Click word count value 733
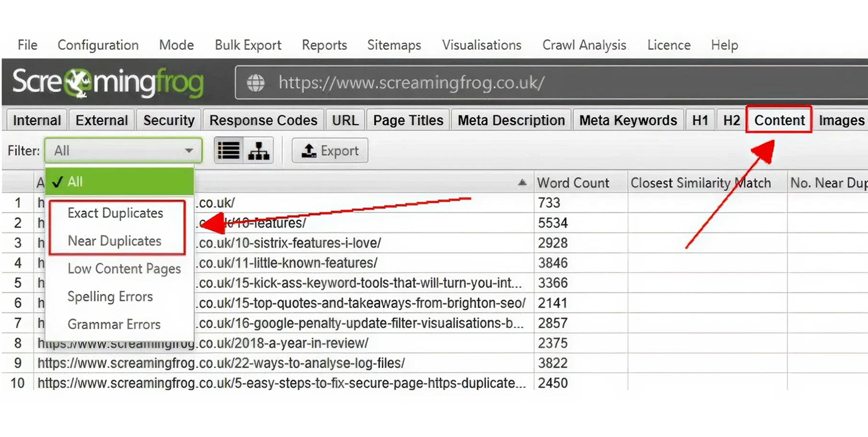868x437 pixels. coord(549,203)
